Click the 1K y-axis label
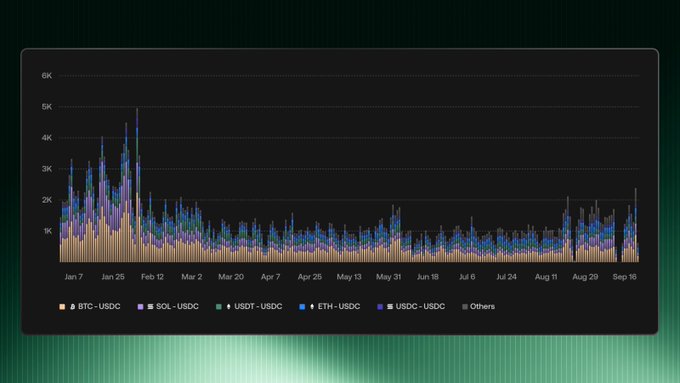The height and width of the screenshot is (383, 680). click(x=47, y=231)
